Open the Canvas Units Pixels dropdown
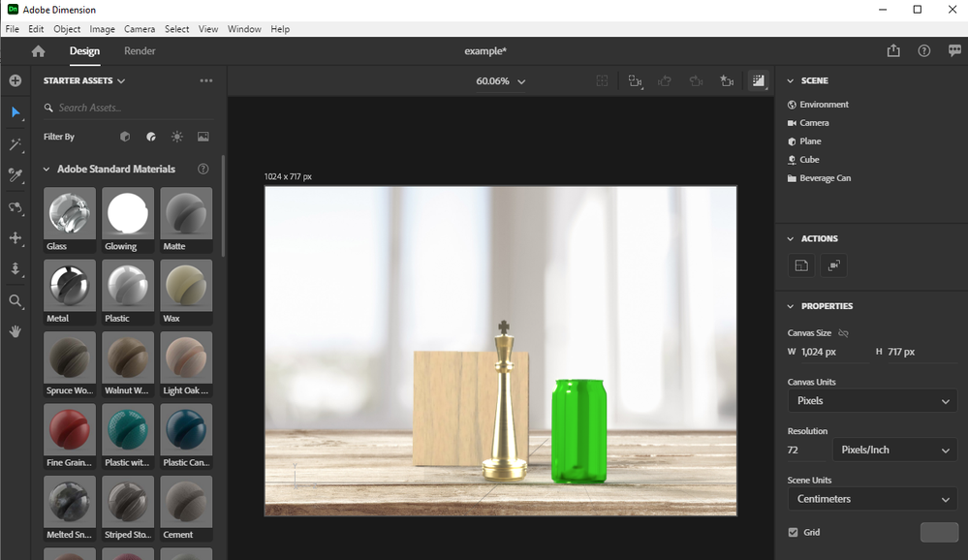 871,401
